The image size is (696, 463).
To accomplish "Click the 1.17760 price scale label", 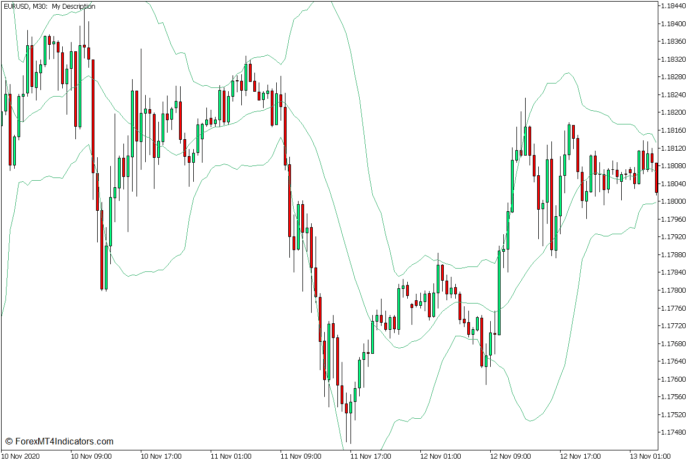I will 674,307.
